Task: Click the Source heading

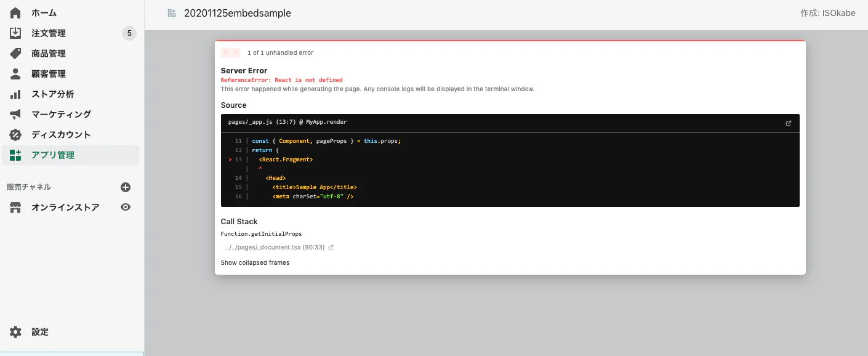Action: click(x=234, y=105)
